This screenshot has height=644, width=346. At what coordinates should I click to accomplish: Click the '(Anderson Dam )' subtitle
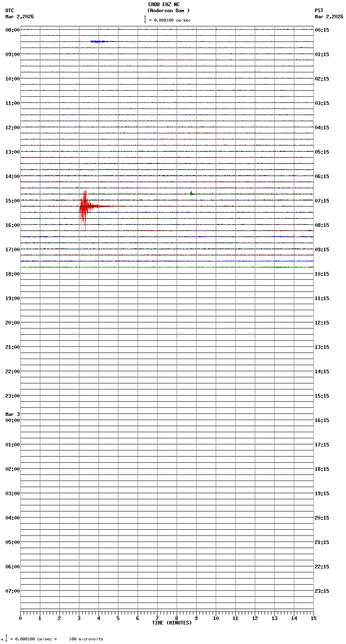click(x=169, y=11)
